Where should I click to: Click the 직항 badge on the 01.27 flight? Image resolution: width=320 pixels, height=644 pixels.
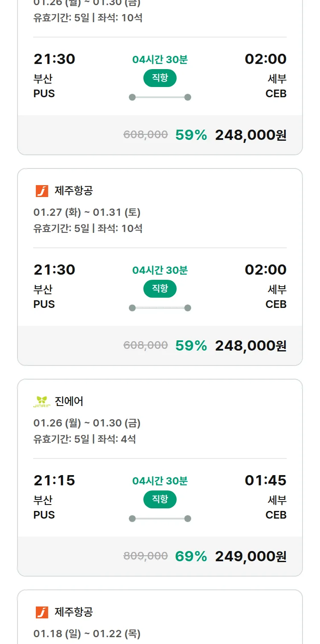[160, 289]
